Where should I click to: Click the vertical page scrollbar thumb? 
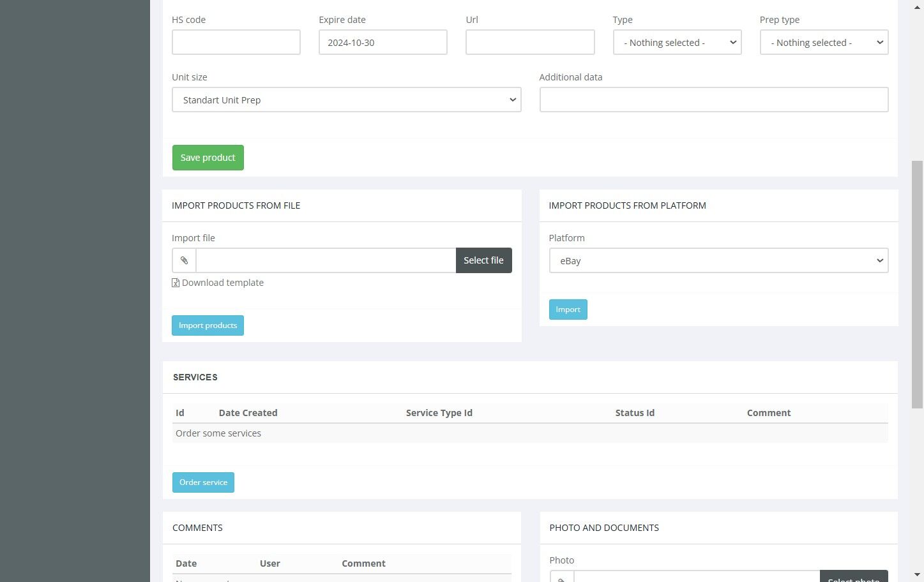tap(917, 284)
